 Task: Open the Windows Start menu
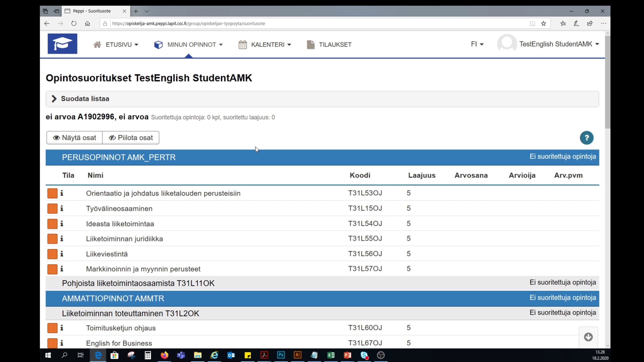point(48,355)
